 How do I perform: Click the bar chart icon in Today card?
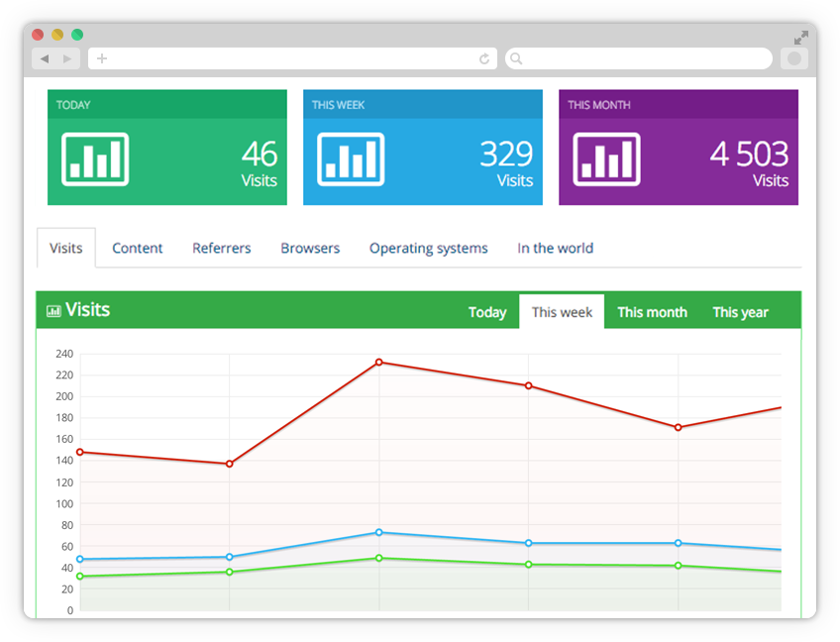pyautogui.click(x=95, y=160)
